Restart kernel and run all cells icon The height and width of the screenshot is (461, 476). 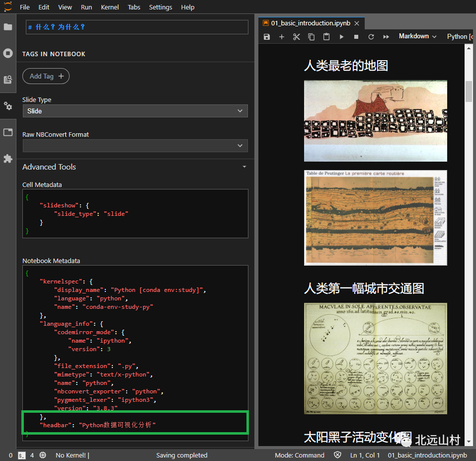(386, 37)
